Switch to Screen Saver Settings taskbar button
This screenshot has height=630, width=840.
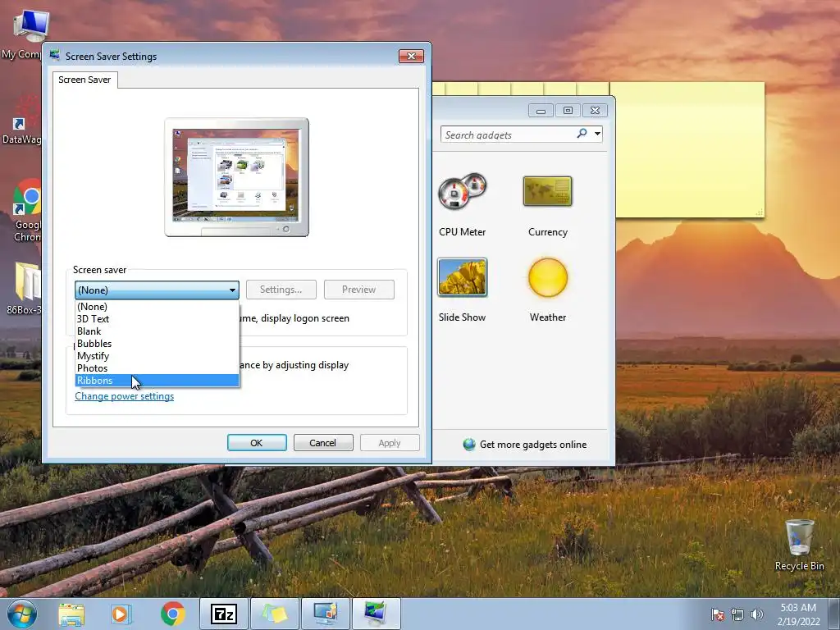[x=376, y=614]
